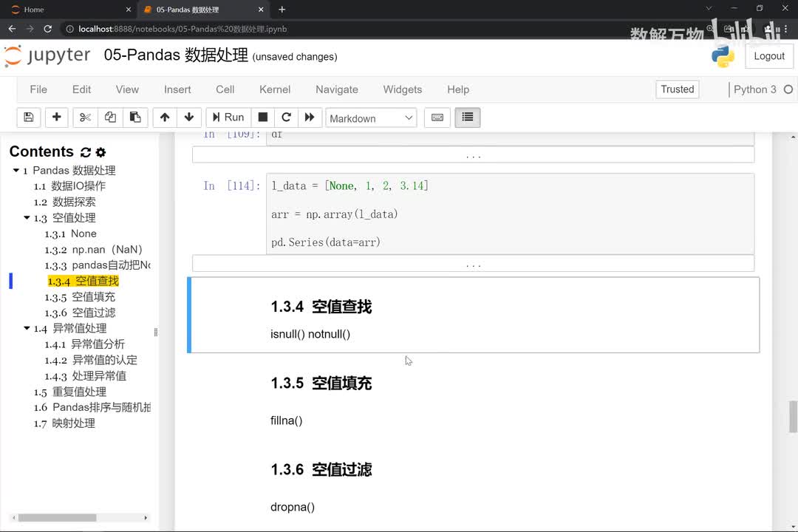
Task: Open the Navigate menu
Action: [337, 89]
